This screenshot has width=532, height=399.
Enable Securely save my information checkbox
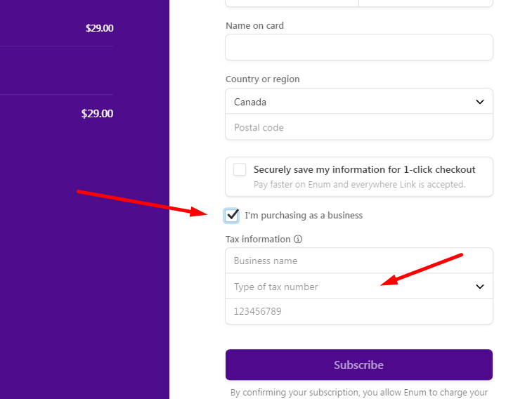tap(240, 169)
